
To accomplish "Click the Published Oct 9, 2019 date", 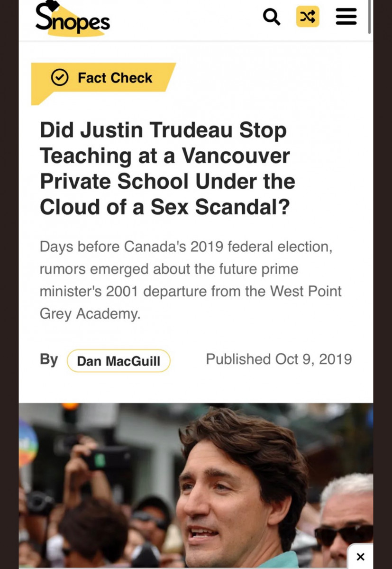I will (x=279, y=359).
